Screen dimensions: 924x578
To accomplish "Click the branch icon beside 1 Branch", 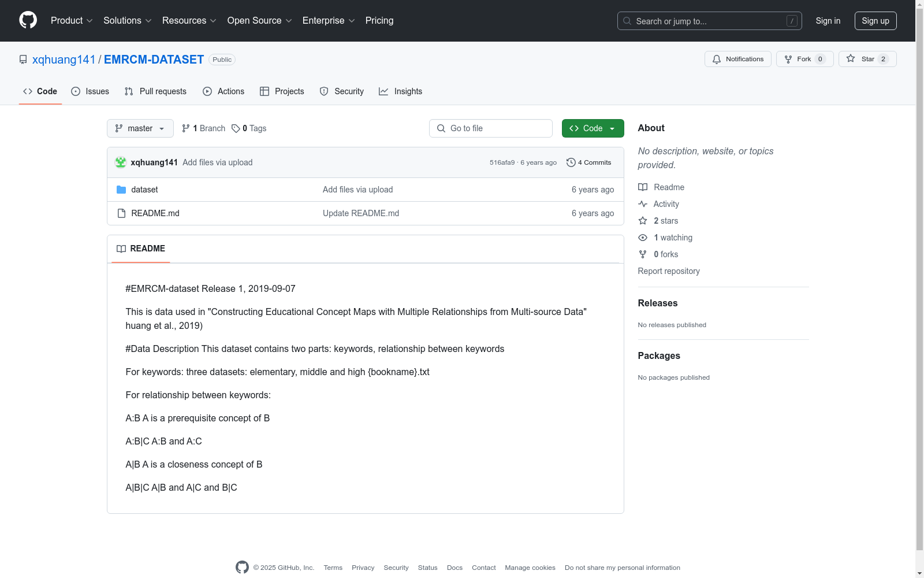I will (186, 128).
